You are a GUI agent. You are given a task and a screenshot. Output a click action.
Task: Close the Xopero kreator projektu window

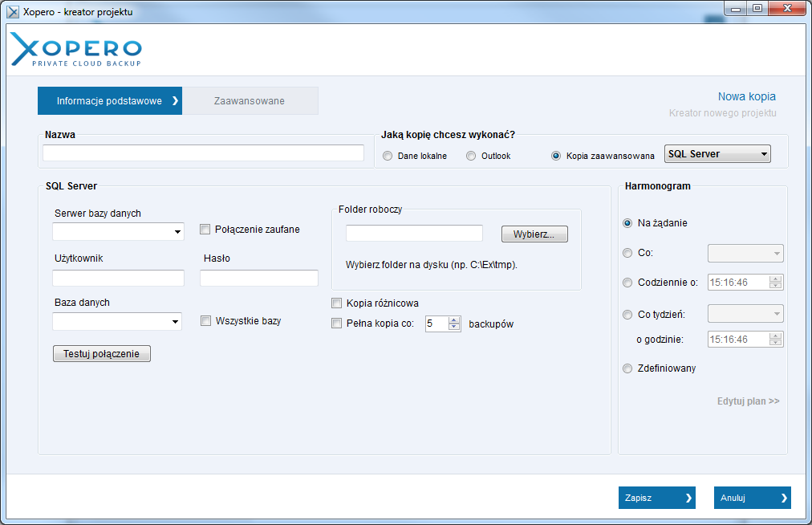coord(787,9)
